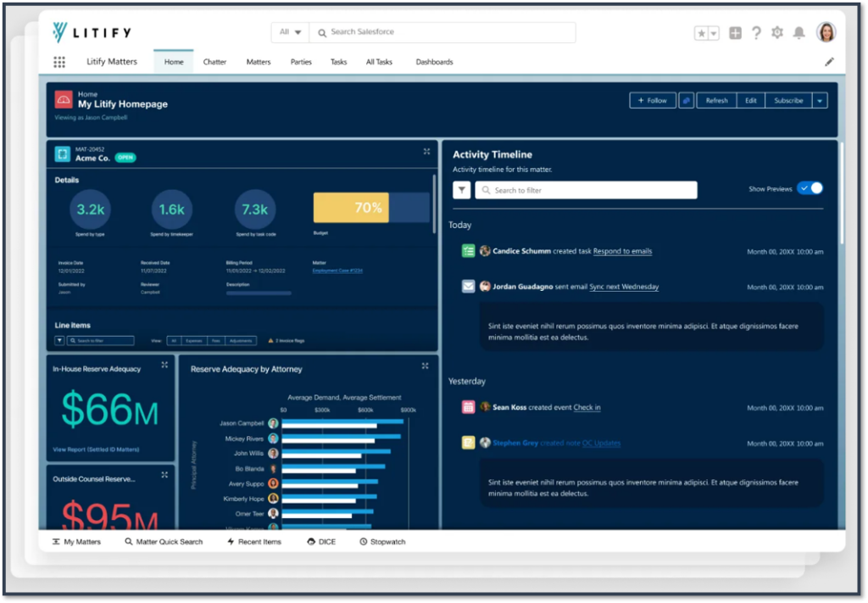Click the red dashboard Home icon
868x603 pixels.
pos(64,100)
